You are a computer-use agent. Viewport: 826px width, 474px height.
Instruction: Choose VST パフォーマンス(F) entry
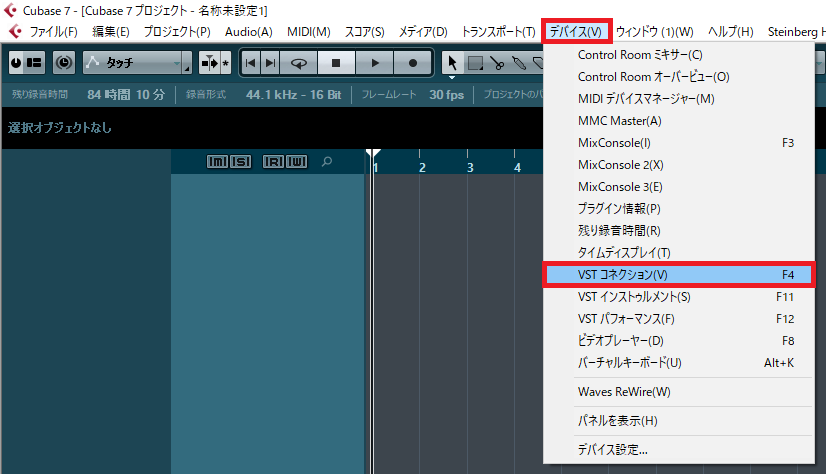point(679,319)
